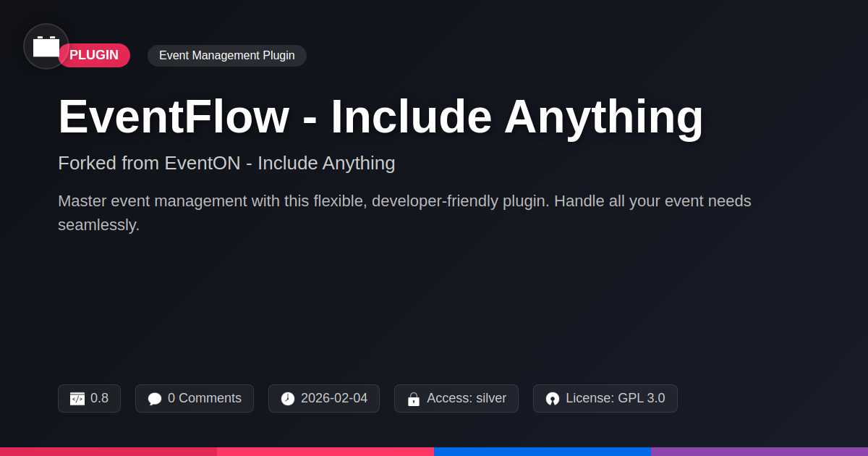
Task: Click the open source license icon
Action: [x=553, y=399]
